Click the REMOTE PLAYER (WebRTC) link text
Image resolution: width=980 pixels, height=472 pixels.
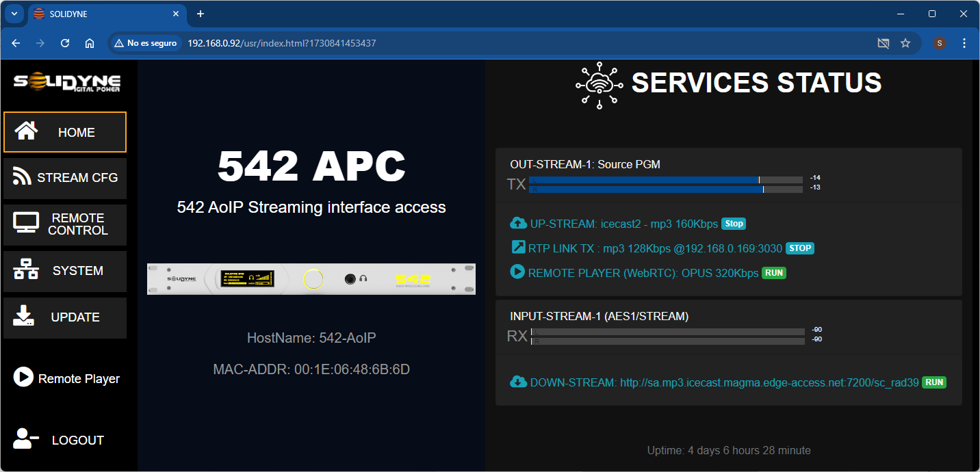tap(642, 272)
